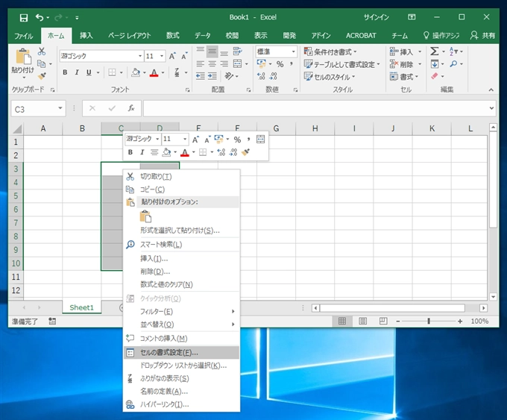
Task: Click the mini toolbar Format Painter icon
Action: (245, 152)
